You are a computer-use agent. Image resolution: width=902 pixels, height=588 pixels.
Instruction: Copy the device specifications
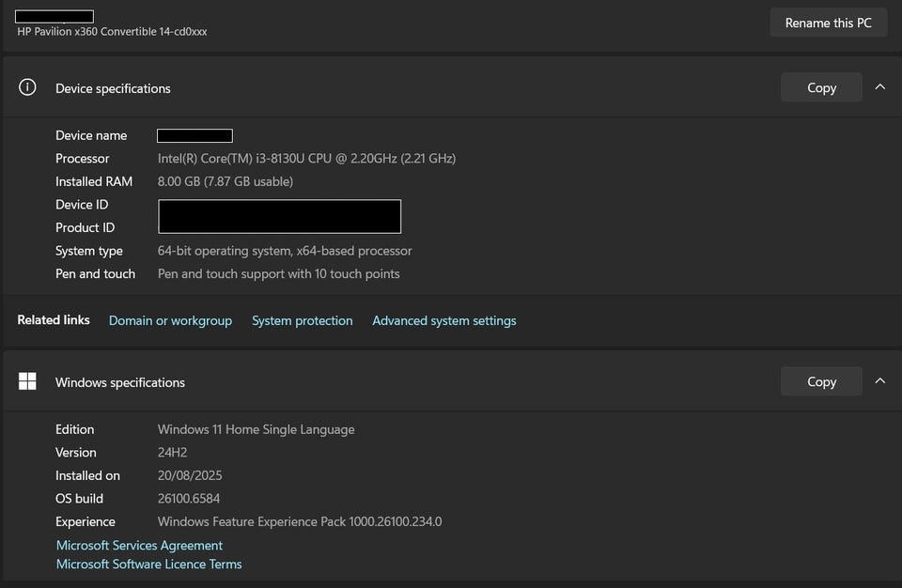pyautogui.click(x=821, y=87)
